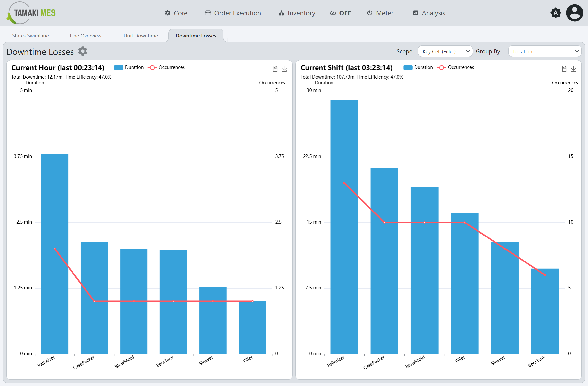Click Current Shift (last 03:23:14) title
The width and height of the screenshot is (588, 386).
[x=346, y=68]
